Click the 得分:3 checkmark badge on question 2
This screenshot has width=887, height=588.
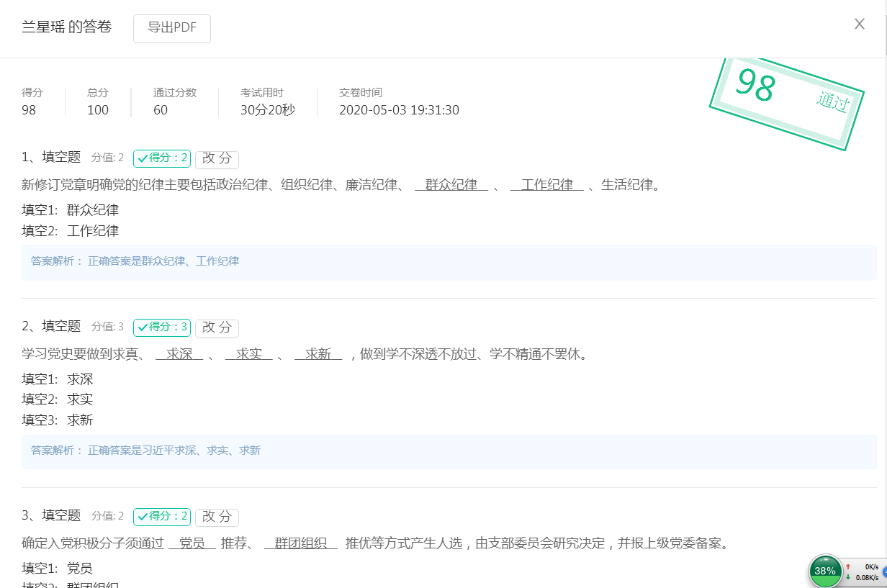[x=162, y=327]
